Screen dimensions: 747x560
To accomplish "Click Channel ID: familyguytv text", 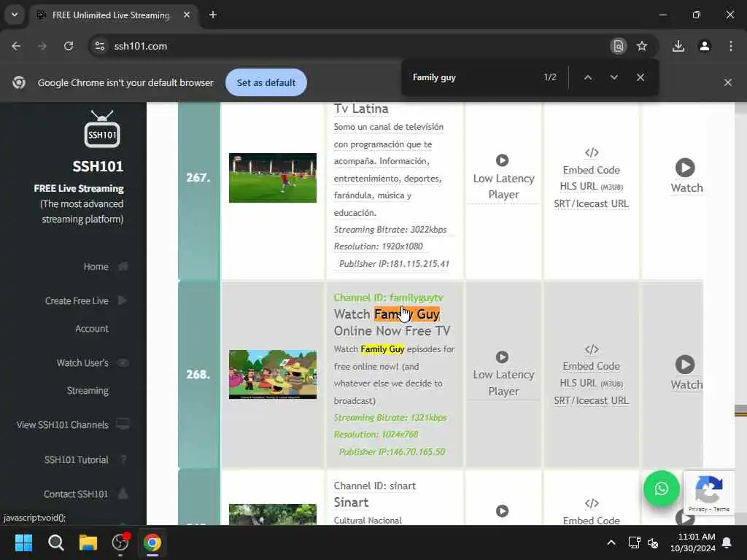I will click(x=388, y=297).
